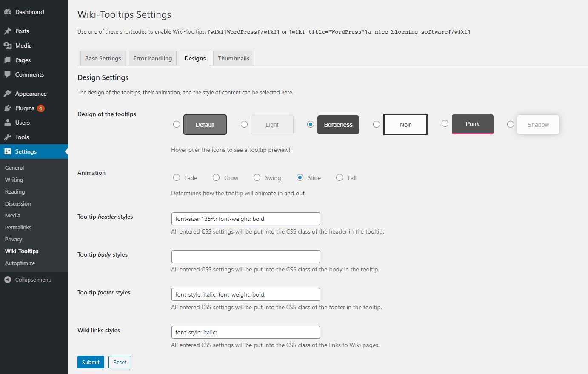The width and height of the screenshot is (588, 374).
Task: Select the Light tooltip design radio
Action: pyautogui.click(x=244, y=124)
